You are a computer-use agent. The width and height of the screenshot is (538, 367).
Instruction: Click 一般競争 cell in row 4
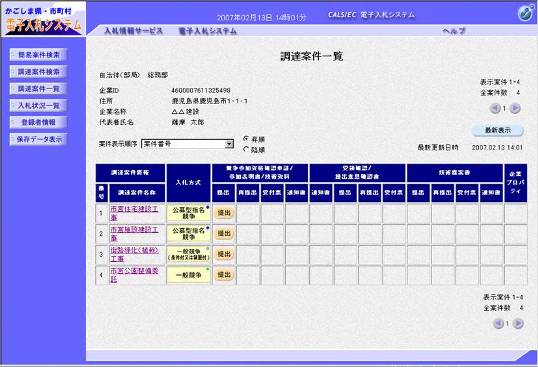pyautogui.click(x=188, y=275)
